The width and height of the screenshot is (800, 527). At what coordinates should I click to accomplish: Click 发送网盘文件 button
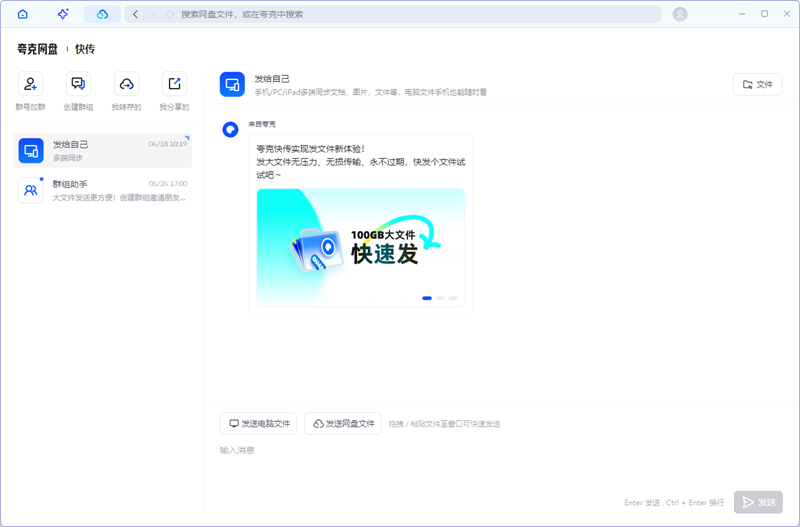[343, 423]
